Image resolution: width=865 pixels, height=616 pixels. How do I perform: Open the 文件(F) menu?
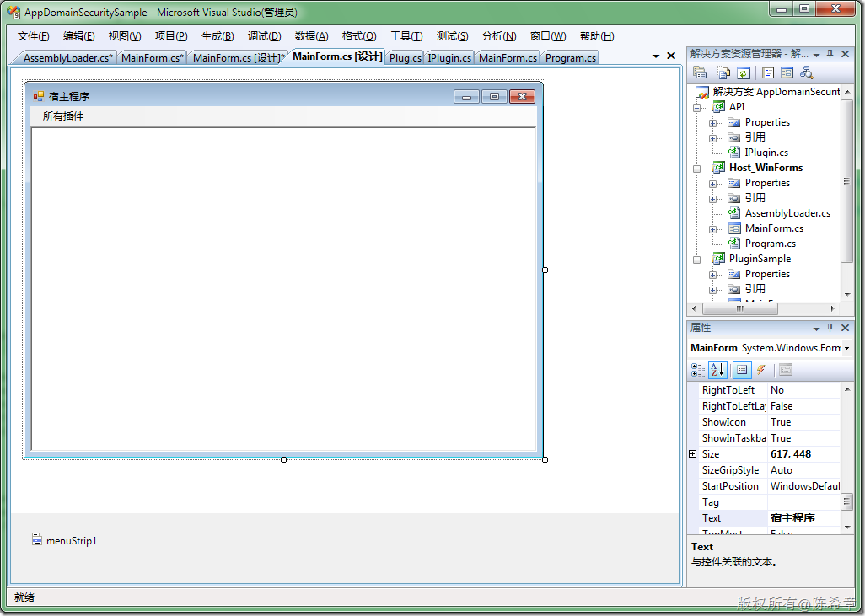33,36
